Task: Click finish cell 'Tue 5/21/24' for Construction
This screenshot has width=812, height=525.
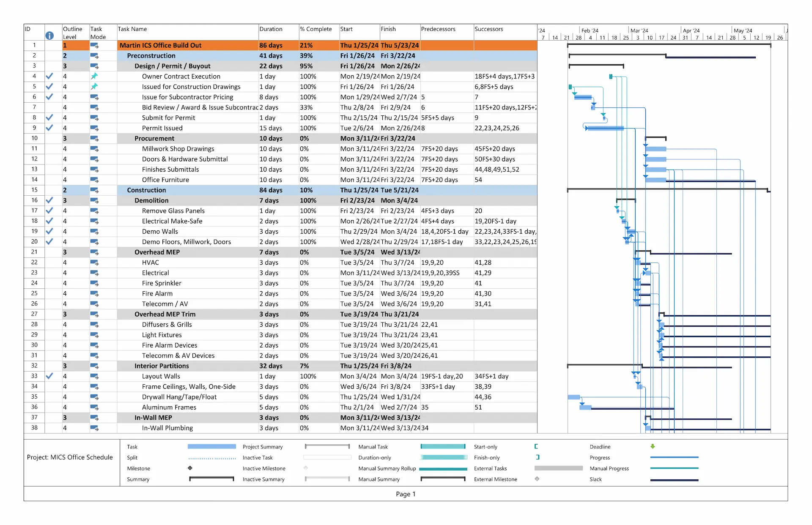Action: pyautogui.click(x=399, y=190)
